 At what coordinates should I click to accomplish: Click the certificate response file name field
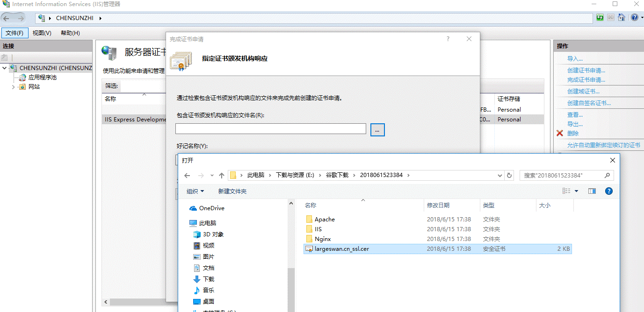pos(270,128)
